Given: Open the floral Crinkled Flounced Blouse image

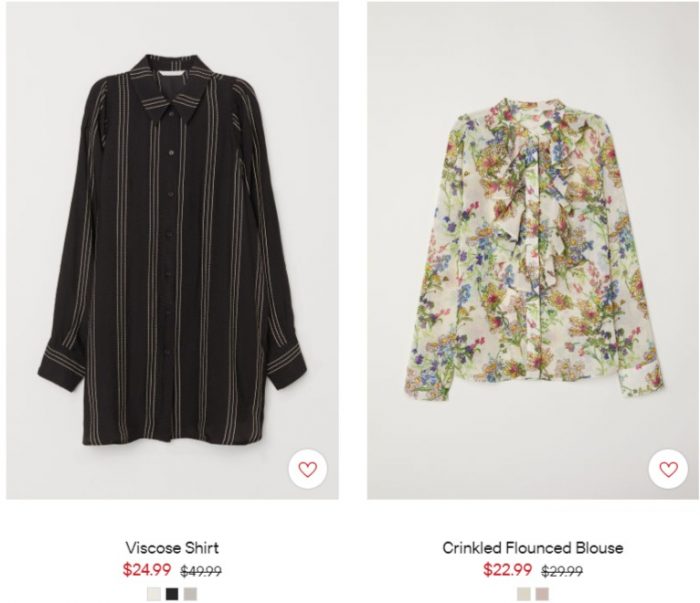Looking at the screenshot, I should click(533, 250).
